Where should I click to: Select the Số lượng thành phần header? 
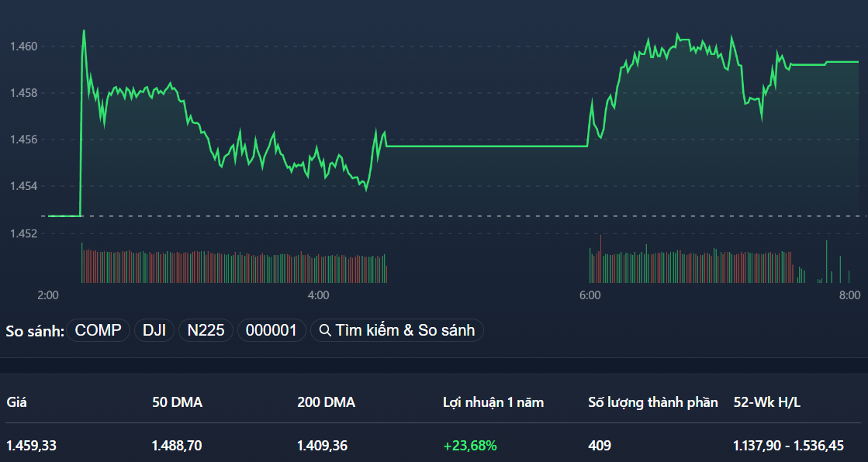pos(653,402)
